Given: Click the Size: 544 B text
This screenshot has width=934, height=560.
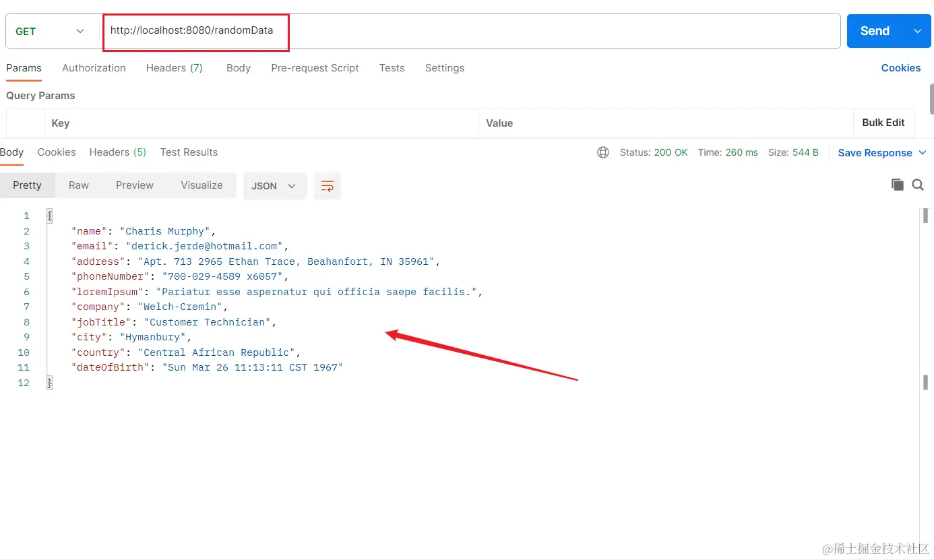Looking at the screenshot, I should pyautogui.click(x=793, y=152).
